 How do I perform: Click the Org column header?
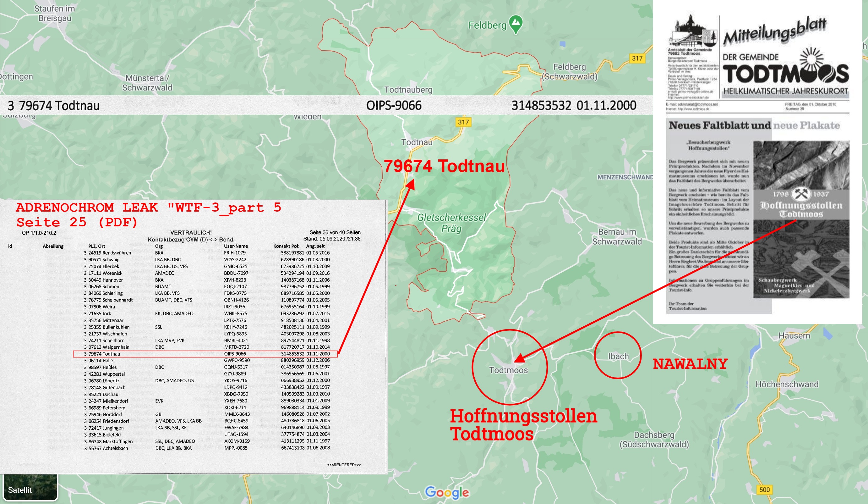click(x=159, y=246)
